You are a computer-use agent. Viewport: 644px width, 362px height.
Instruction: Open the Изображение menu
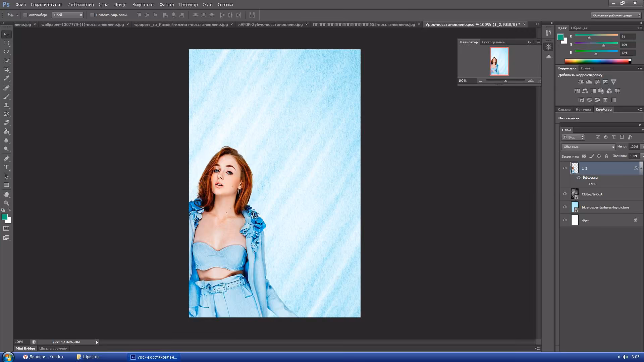pos(80,5)
